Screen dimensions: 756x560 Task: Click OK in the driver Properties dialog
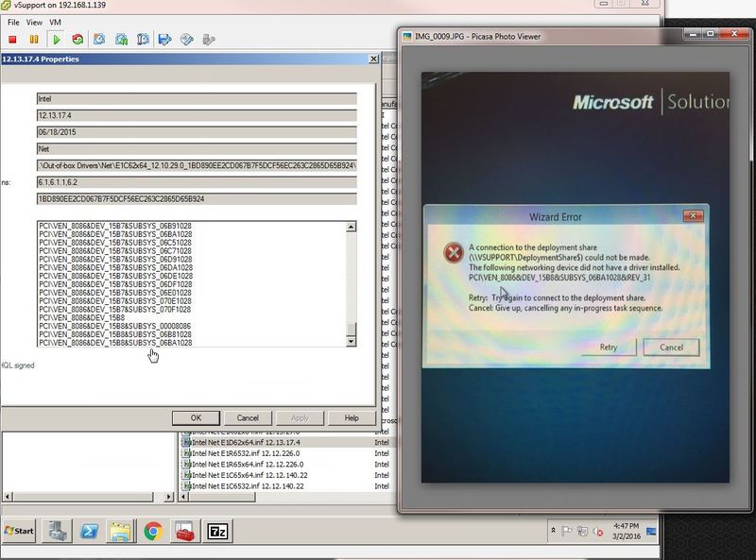(197, 417)
